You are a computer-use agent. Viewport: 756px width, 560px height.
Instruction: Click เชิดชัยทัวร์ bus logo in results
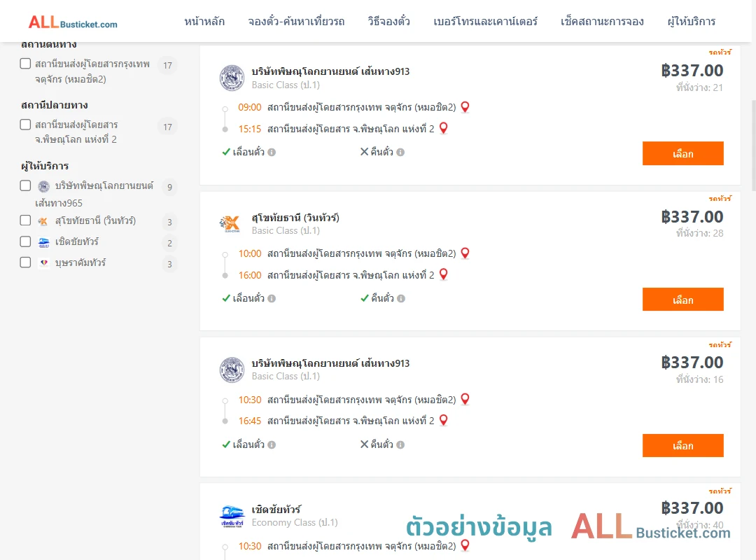point(232,517)
